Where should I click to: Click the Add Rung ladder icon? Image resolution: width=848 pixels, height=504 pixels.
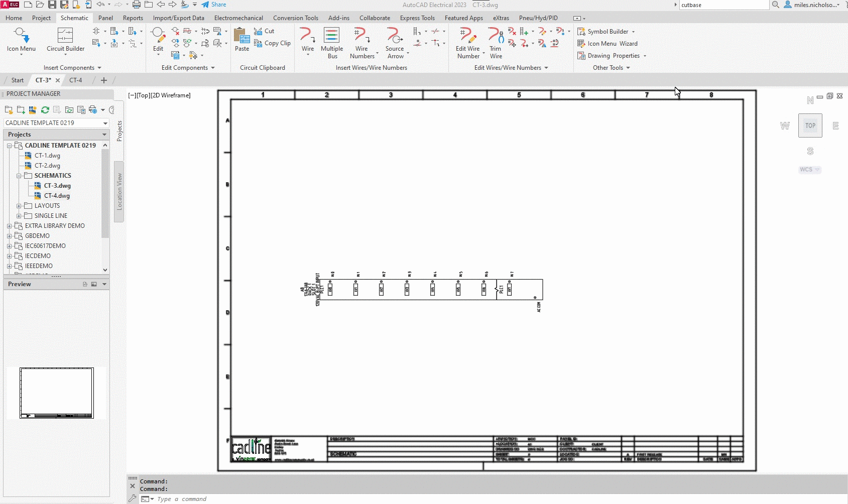coord(524,31)
